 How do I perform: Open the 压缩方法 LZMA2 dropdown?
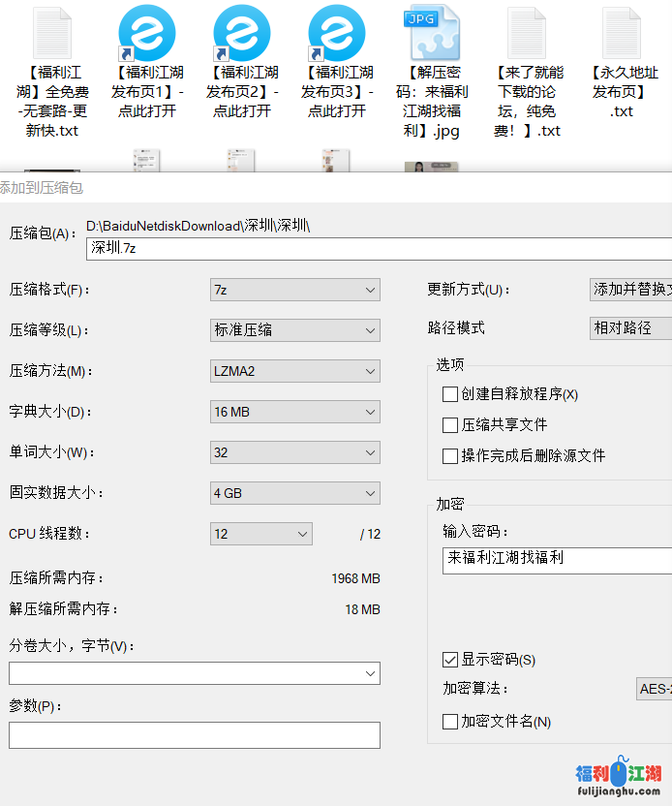point(294,371)
